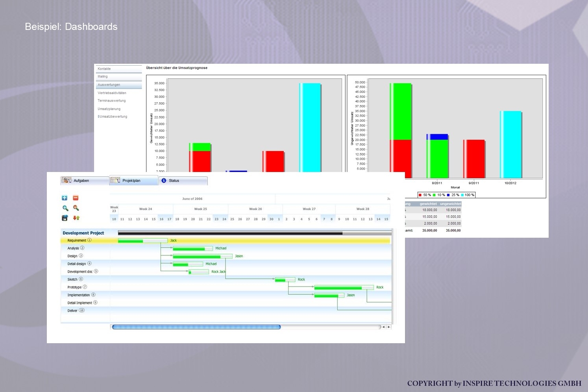Image resolution: width=588 pixels, height=392 pixels.
Task: Click the blue horizontal scrollbar thumb
Action: [196, 327]
